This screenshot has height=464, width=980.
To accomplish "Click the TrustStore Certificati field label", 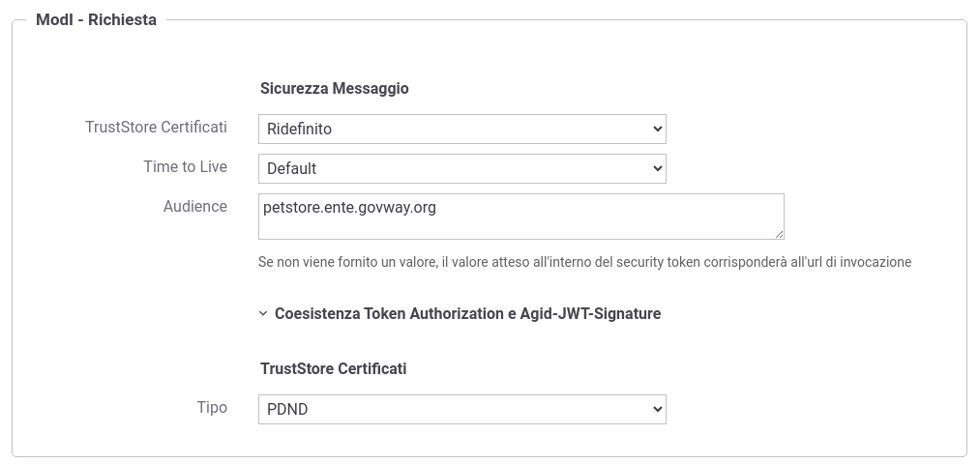I will pos(157,128).
